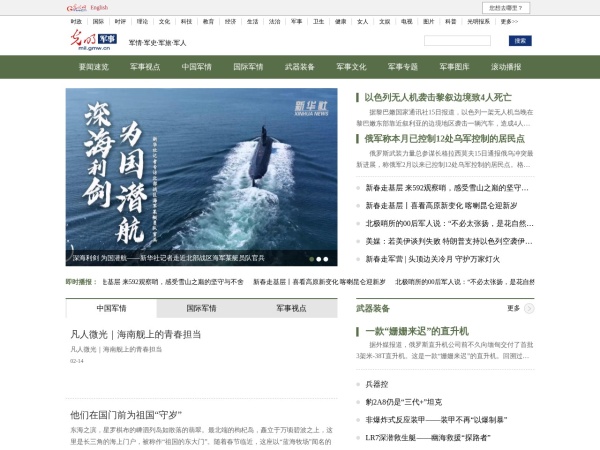Screen dimensions: 600x450
Task: Open headline about 以色列无人机袭击黎叙边境
Action: click(438, 97)
